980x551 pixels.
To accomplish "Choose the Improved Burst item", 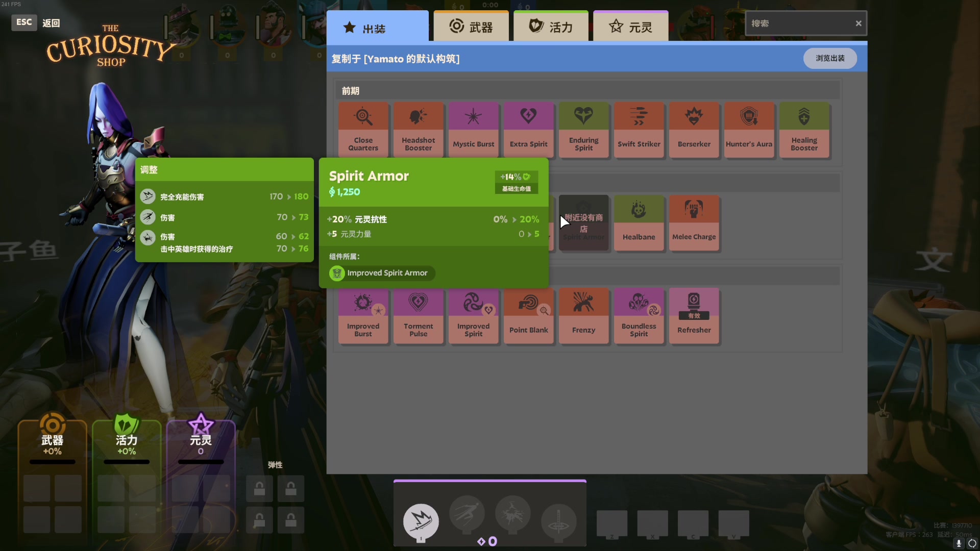I will (363, 316).
